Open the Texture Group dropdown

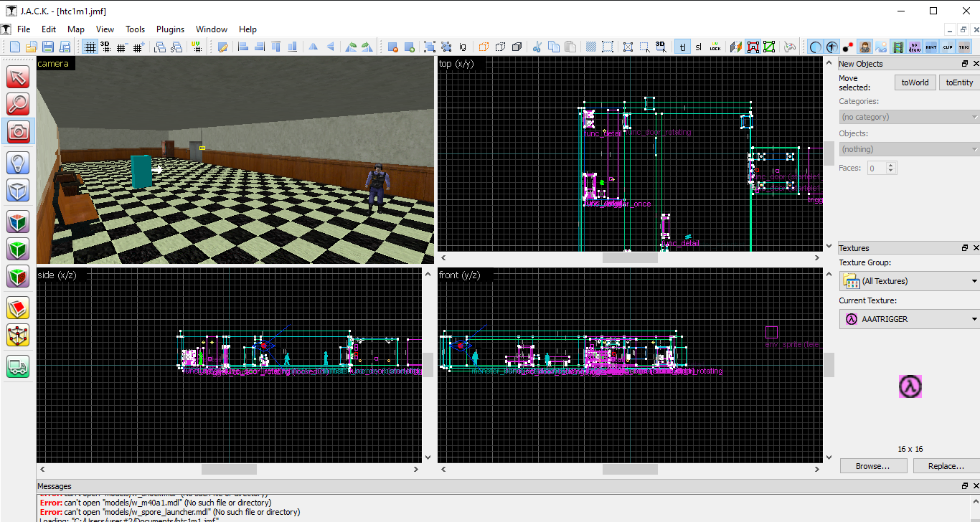tap(910, 281)
